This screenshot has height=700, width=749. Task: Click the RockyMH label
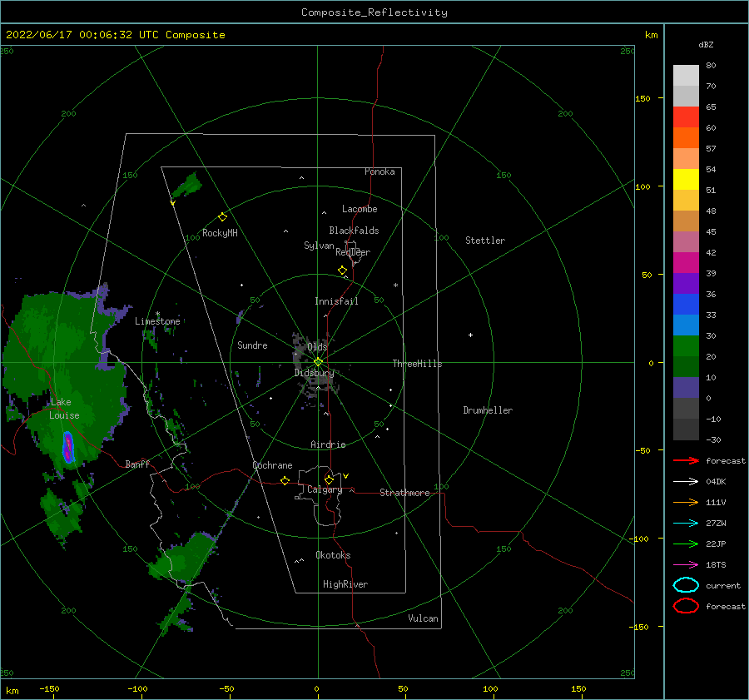point(220,233)
